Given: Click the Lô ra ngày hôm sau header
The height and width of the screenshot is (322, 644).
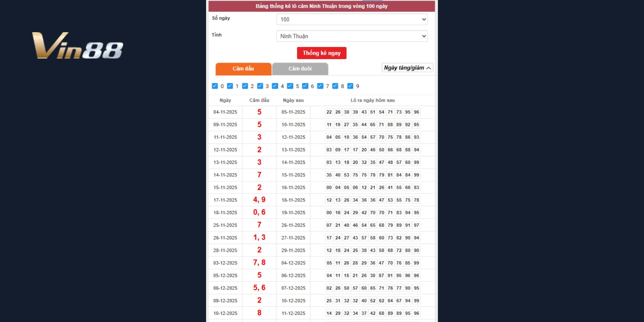Looking at the screenshot, I should coord(372,100).
